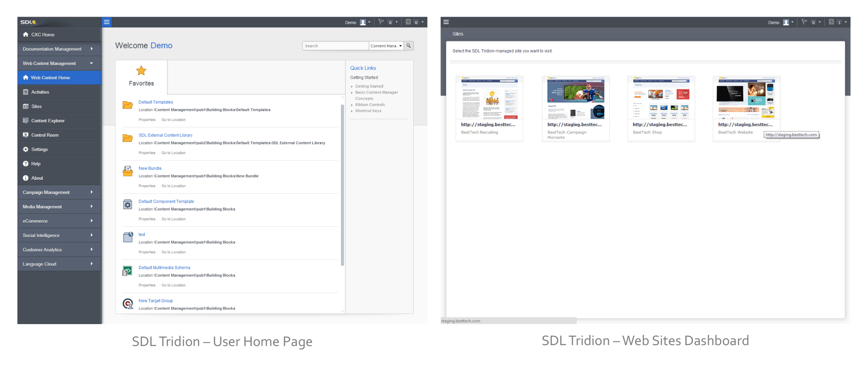Open Shortcut Keys quick link
868x368 pixels.
coord(368,111)
